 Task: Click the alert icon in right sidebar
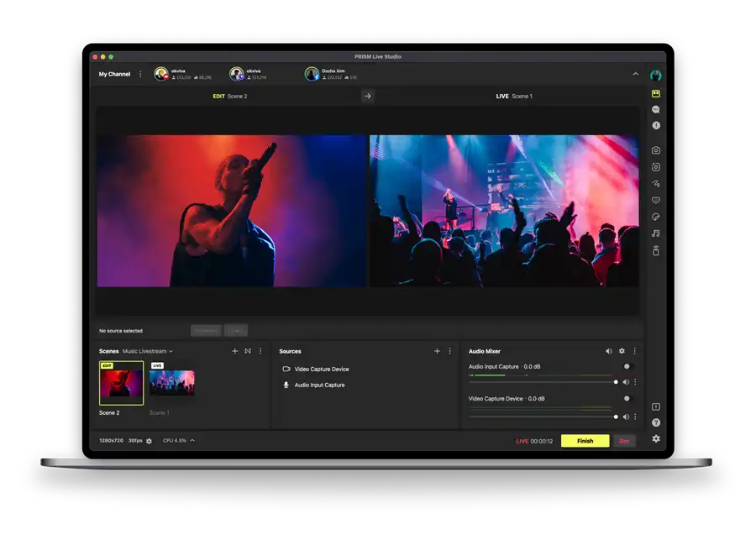pyautogui.click(x=656, y=125)
